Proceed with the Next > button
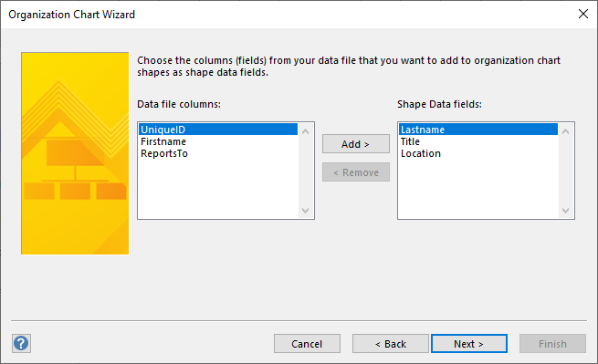The width and height of the screenshot is (598, 364). 469,344
